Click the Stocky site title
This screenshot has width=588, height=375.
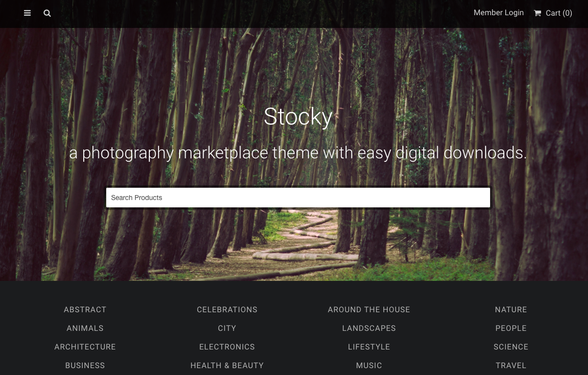click(298, 117)
